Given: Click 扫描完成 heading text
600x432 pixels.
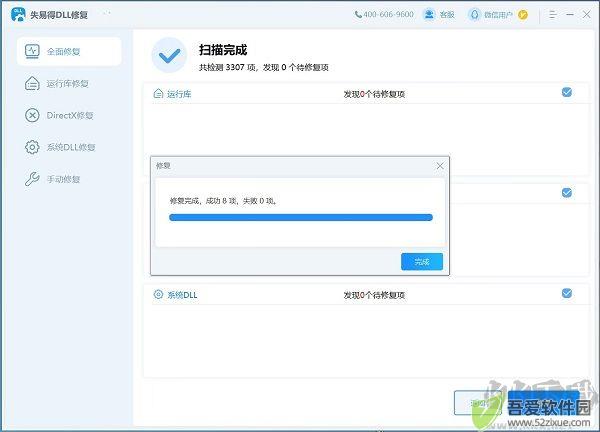Looking at the screenshot, I should (x=223, y=50).
